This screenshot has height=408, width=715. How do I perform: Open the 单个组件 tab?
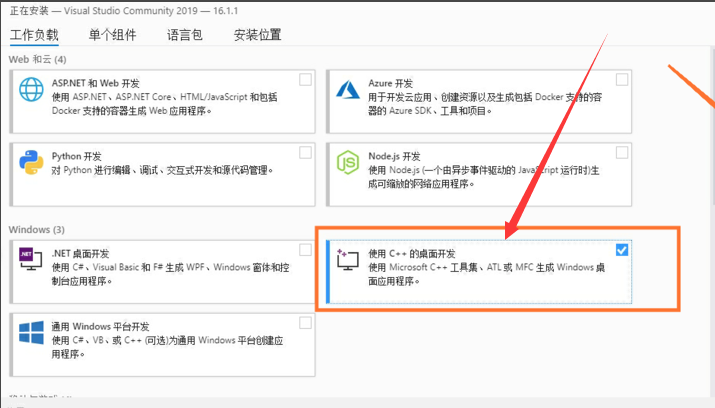[112, 35]
